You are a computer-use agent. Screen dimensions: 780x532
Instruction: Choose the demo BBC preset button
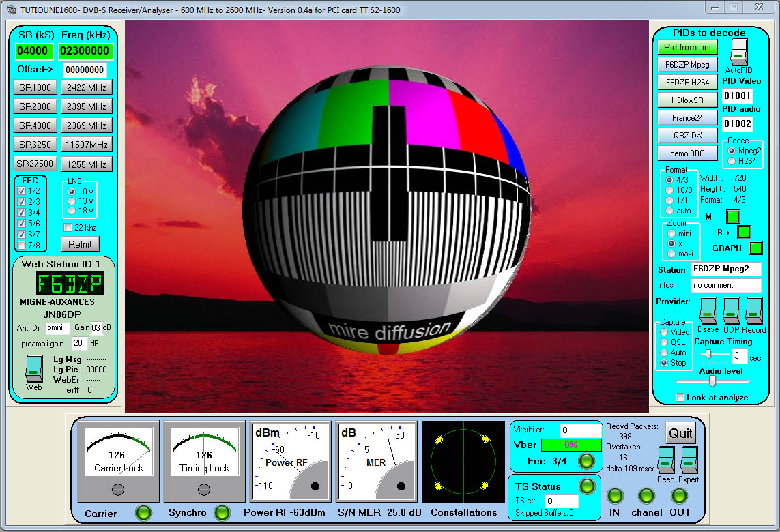[687, 153]
